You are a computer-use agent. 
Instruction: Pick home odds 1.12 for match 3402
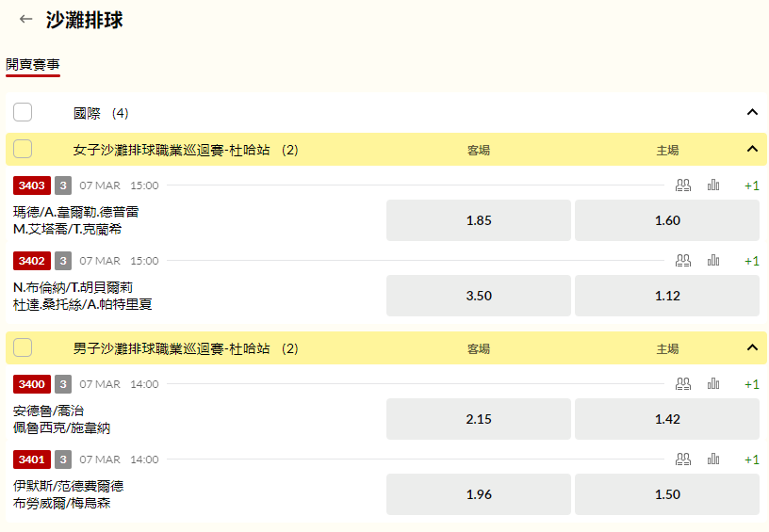point(667,296)
